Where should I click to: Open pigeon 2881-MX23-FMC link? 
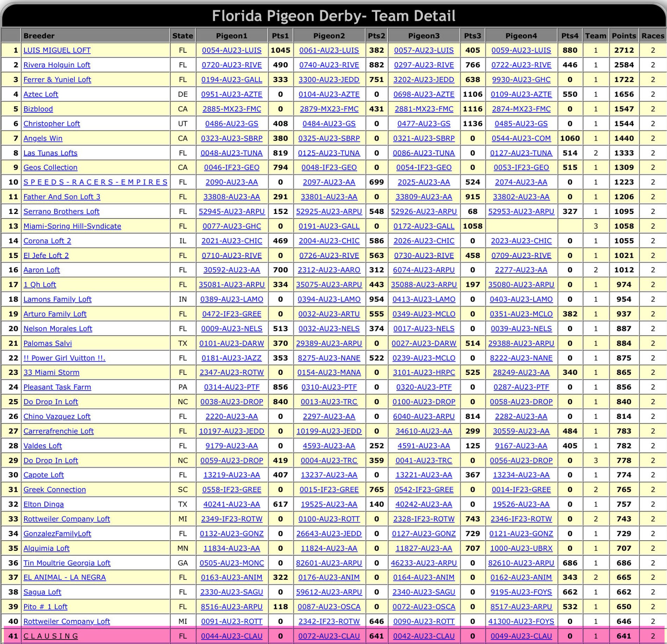click(424, 109)
